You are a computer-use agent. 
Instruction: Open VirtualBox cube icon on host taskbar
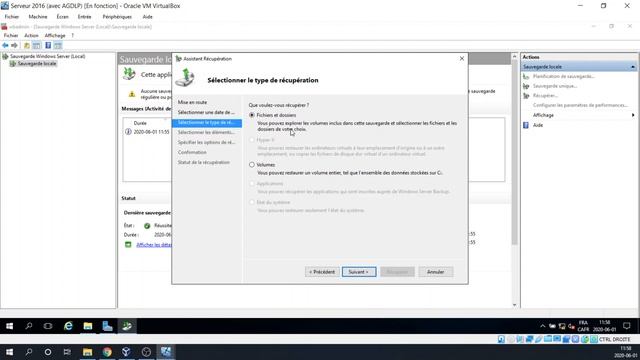(126, 352)
